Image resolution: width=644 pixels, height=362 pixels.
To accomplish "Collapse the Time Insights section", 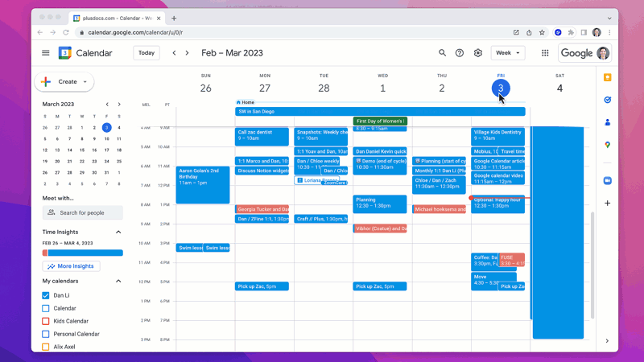I will 118,232.
